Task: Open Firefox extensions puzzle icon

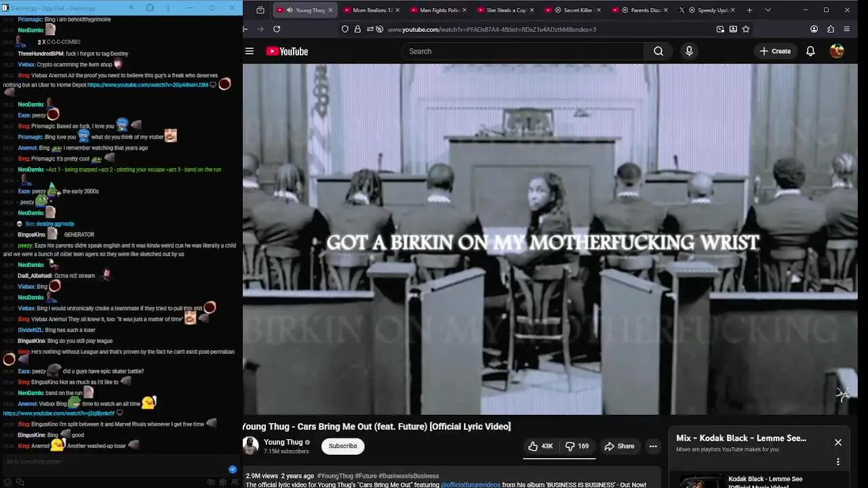Action: point(831,29)
